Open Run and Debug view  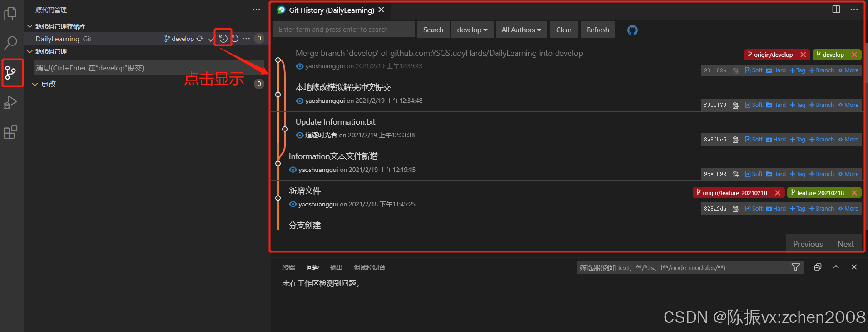[x=10, y=102]
